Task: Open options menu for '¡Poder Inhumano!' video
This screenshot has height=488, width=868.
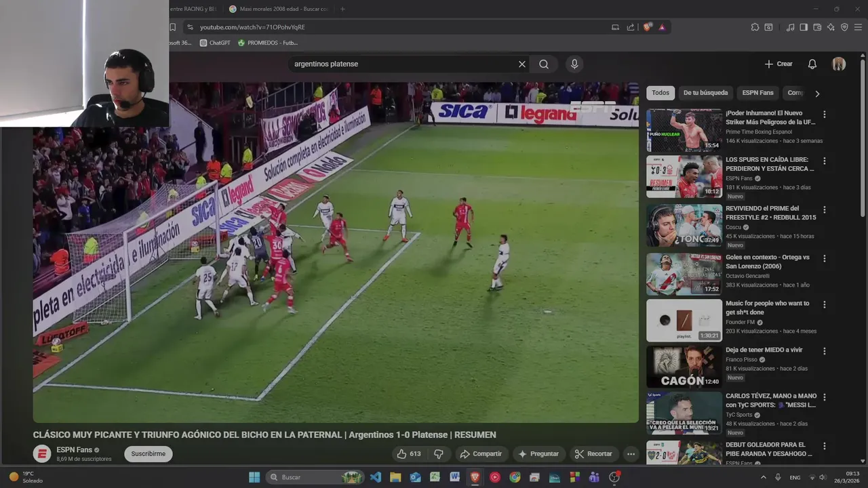Action: click(x=825, y=115)
